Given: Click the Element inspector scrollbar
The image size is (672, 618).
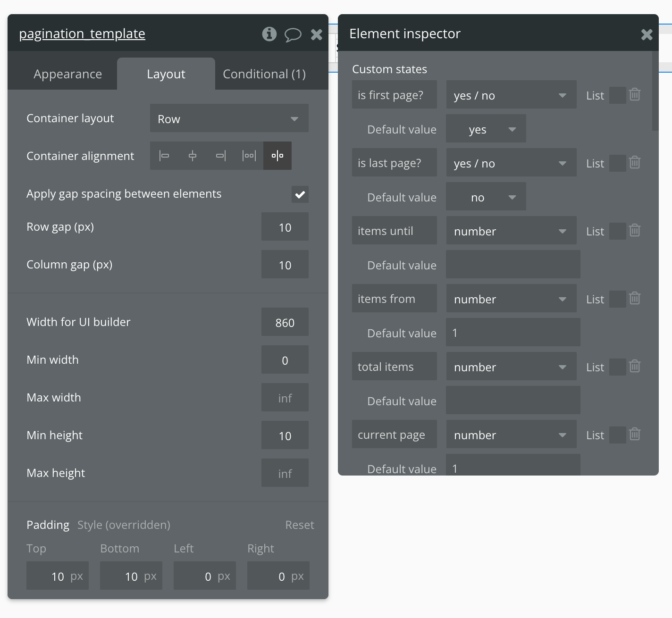Looking at the screenshot, I should pos(655,91).
